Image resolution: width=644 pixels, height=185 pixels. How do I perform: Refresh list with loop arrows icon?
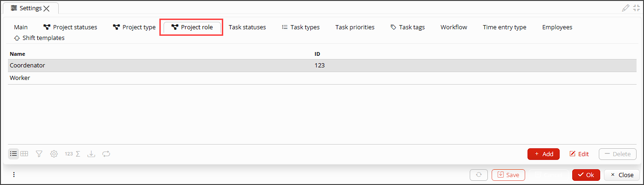106,154
